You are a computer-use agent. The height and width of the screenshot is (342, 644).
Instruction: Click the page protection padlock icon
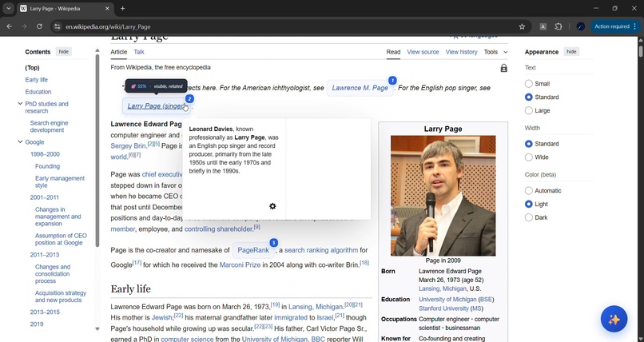click(504, 68)
